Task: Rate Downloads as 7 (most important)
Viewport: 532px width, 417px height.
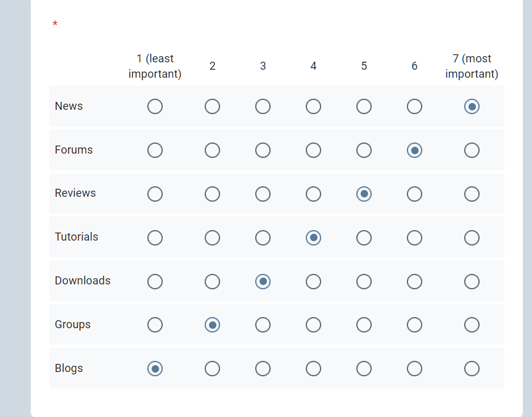Action: (472, 281)
